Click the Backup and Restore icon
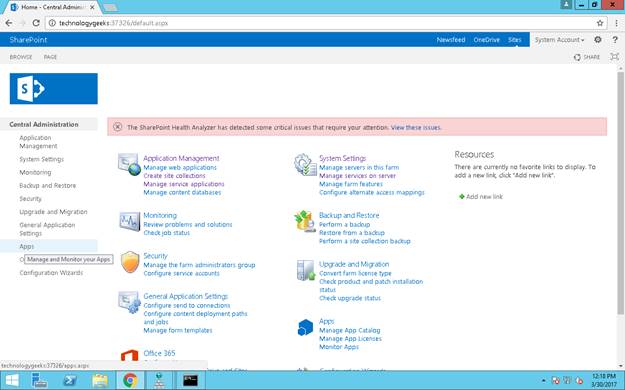The height and width of the screenshot is (390, 625). coord(305,221)
